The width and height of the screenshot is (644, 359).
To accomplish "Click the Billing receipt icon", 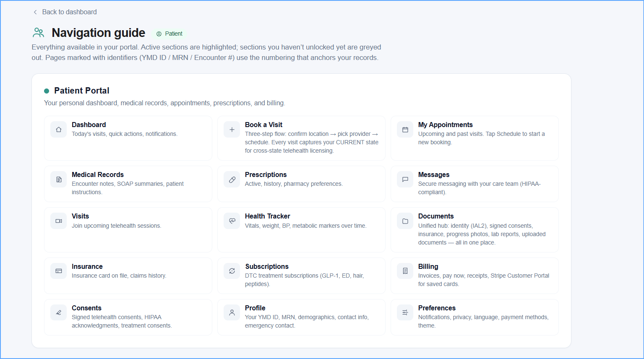I will click(x=405, y=271).
